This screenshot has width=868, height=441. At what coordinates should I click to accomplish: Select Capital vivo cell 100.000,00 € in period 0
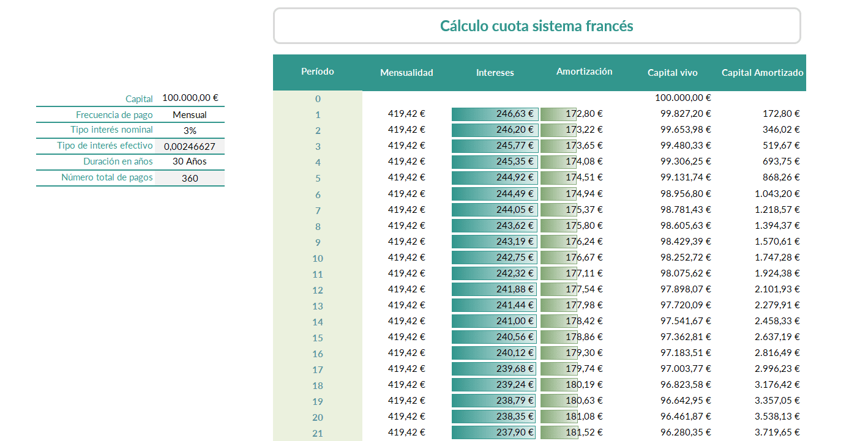683,97
